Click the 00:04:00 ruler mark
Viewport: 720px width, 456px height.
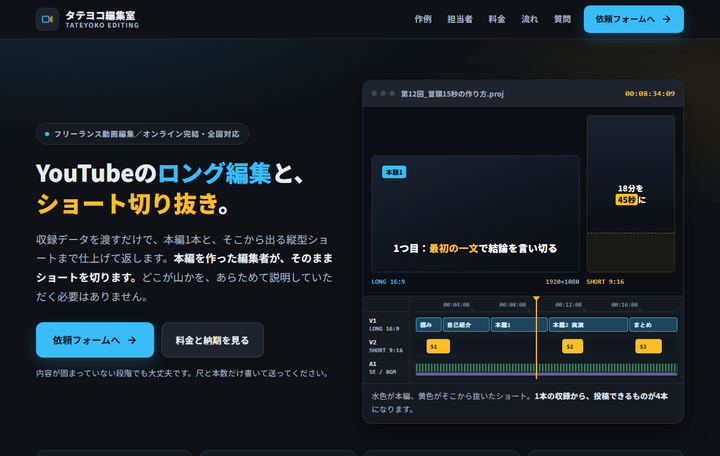point(456,304)
